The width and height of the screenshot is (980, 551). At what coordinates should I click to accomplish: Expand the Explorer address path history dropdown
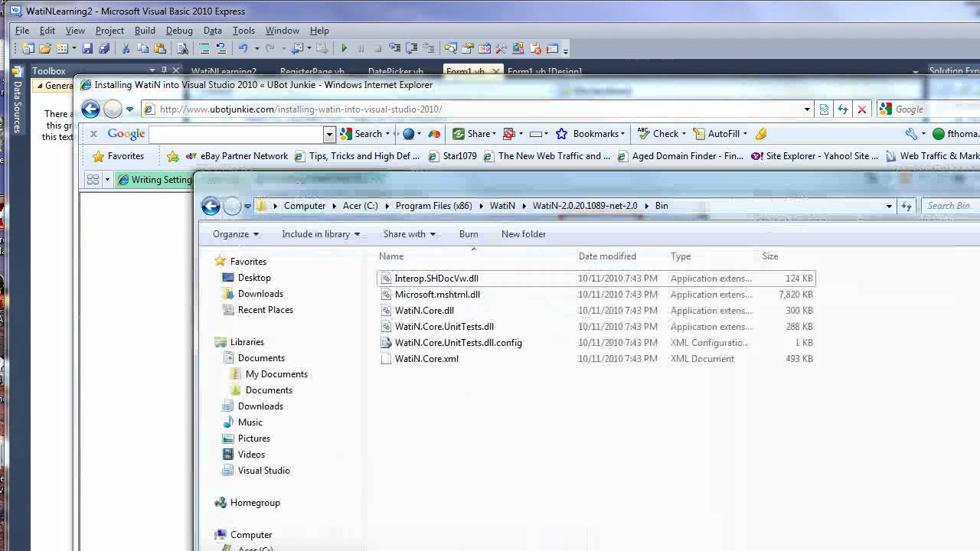click(x=889, y=206)
